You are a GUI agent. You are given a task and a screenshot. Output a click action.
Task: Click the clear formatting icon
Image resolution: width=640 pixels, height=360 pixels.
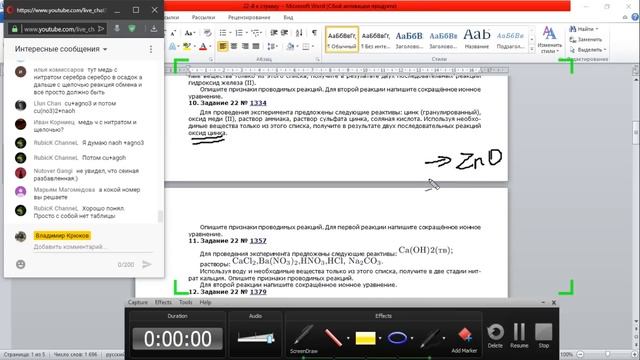[x=207, y=33]
